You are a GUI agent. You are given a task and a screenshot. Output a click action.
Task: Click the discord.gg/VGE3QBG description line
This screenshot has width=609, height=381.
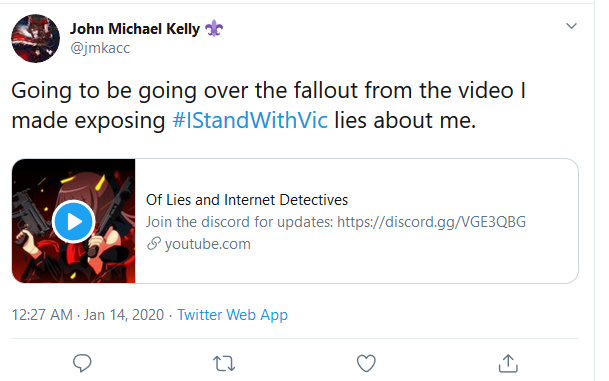click(336, 222)
